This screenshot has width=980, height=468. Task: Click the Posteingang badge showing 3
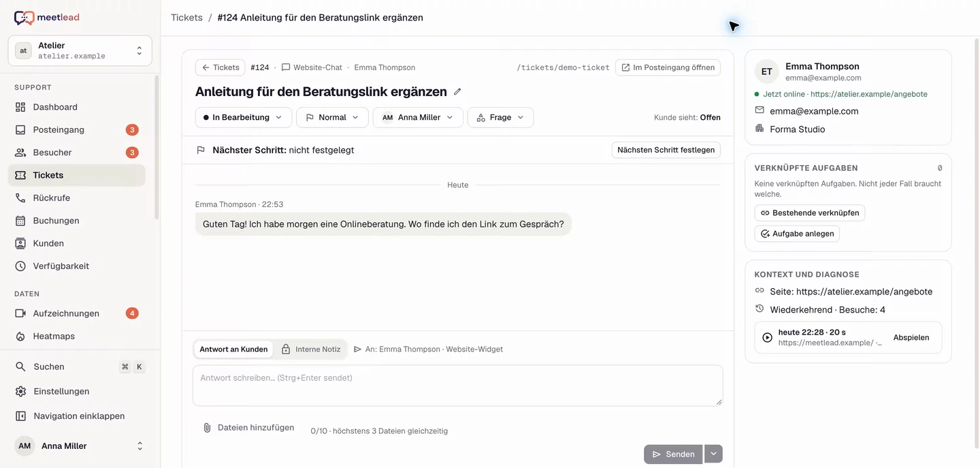click(132, 129)
